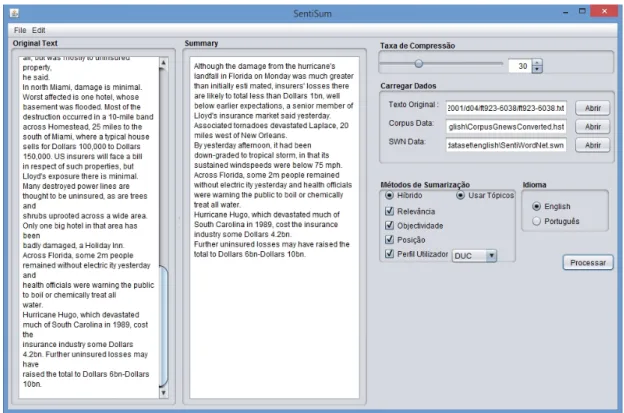The height and width of the screenshot is (413, 624).
Task: Maximize the SentiSum window
Action: [582, 11]
